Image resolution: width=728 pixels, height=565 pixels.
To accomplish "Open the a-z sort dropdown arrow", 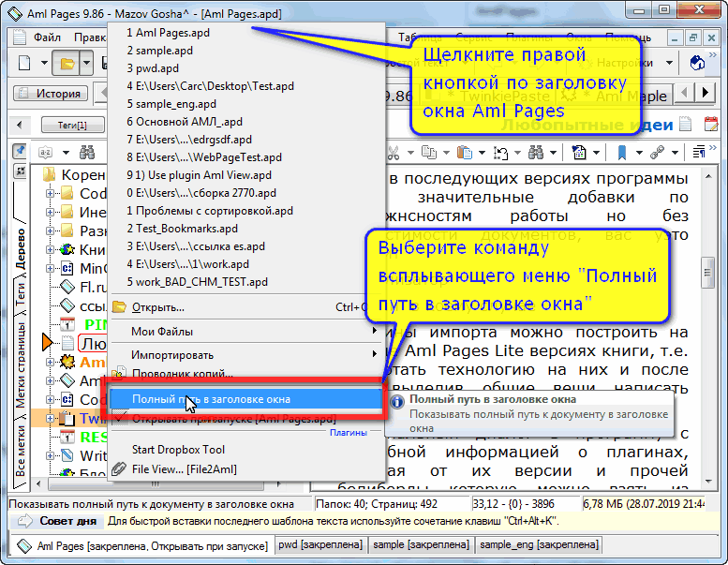I will point(66,153).
